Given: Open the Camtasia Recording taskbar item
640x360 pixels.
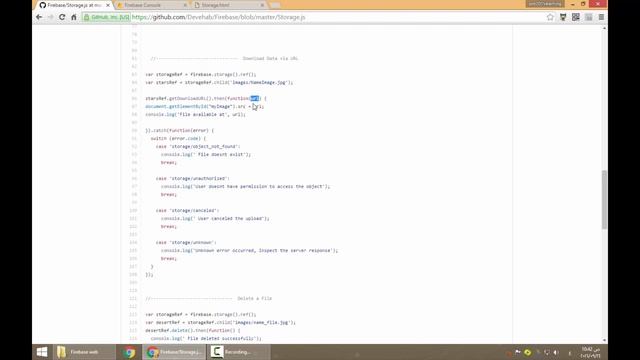Looking at the screenshot, I should (239, 352).
